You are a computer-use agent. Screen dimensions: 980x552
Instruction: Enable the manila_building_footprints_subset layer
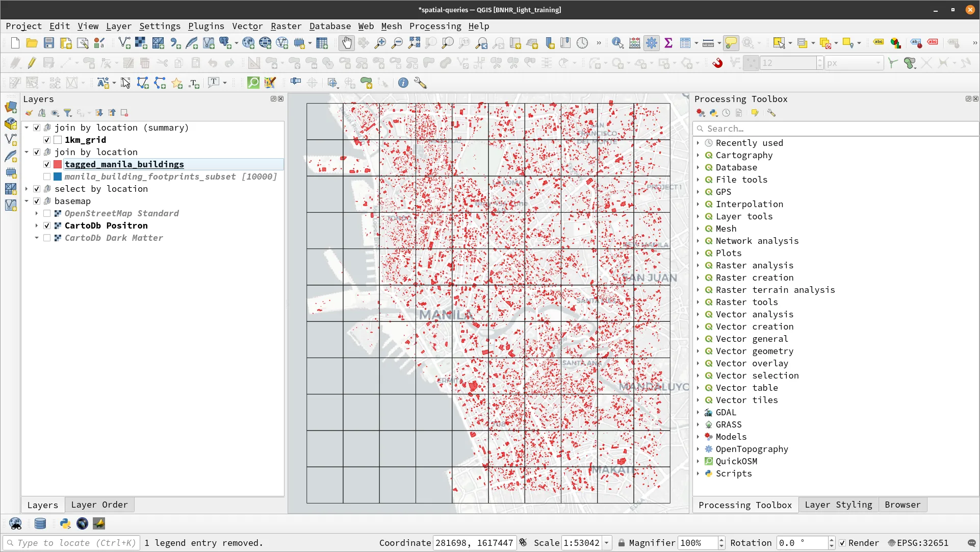[x=46, y=177]
